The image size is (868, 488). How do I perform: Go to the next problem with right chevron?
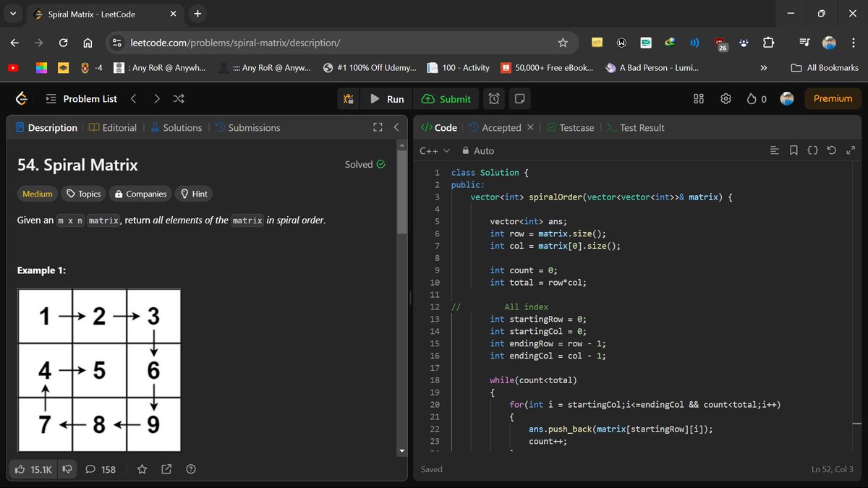tap(157, 98)
